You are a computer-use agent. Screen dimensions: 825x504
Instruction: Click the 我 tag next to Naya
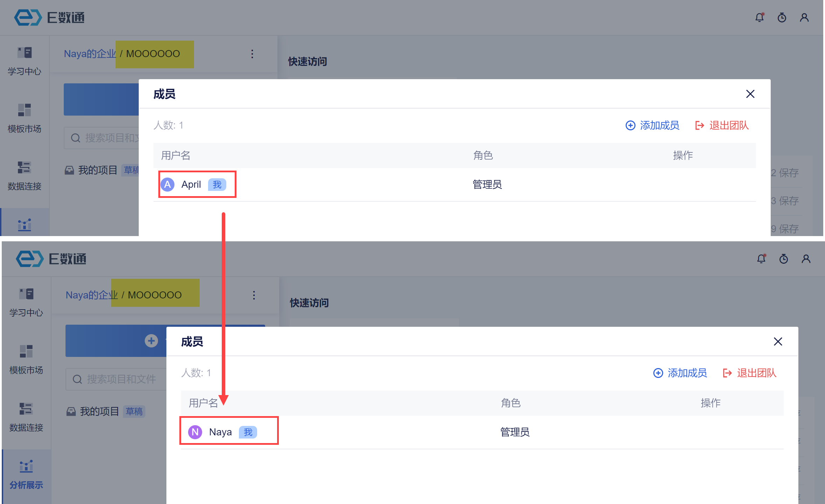tap(248, 432)
